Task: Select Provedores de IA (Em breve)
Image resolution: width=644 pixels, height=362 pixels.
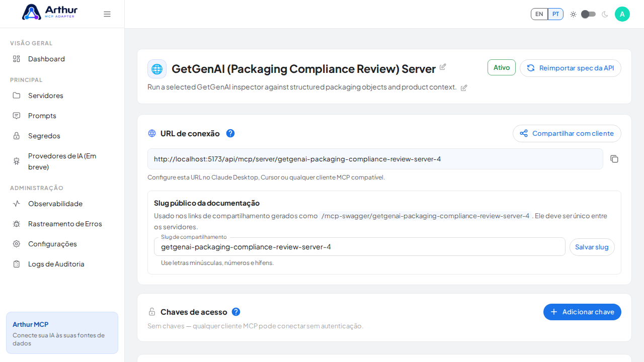Action: 62,161
